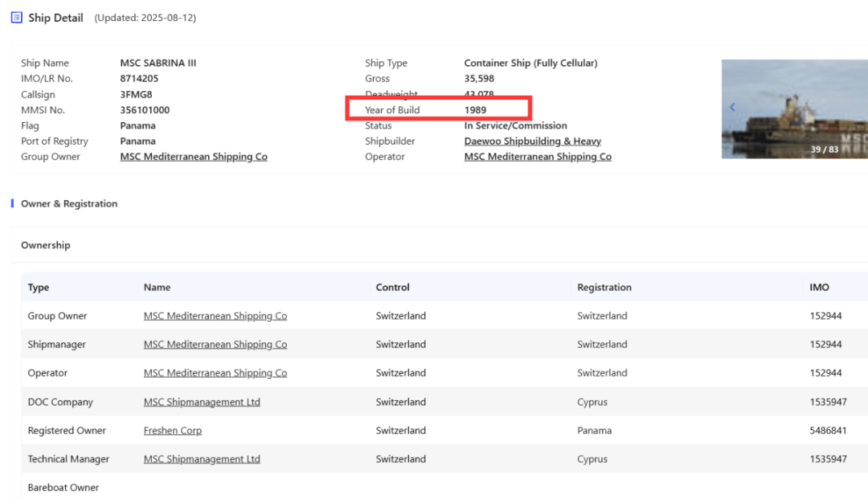
Task: Select IMO 5486841 in Registered Owner row
Action: pyautogui.click(x=828, y=430)
